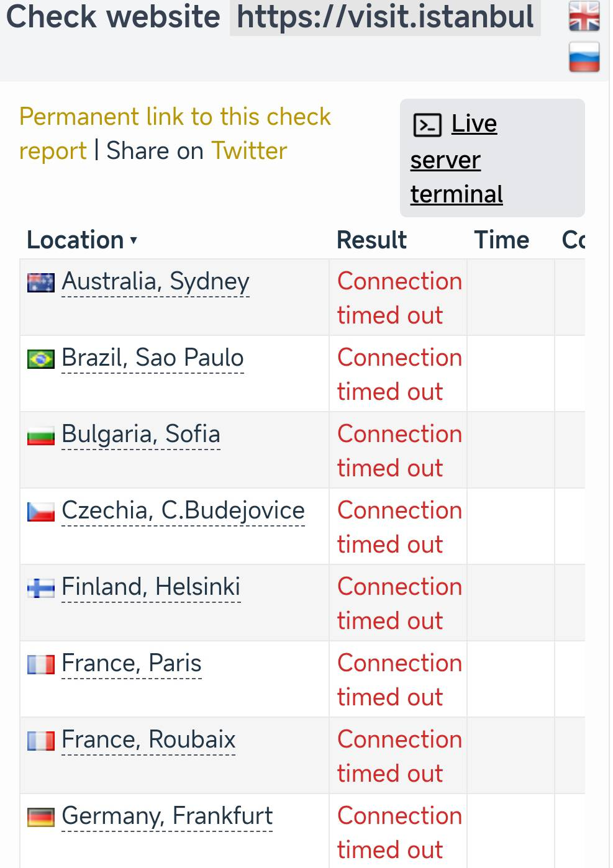Click the Czechia flag icon
Screen dimensions: 613x868
[x=41, y=512]
